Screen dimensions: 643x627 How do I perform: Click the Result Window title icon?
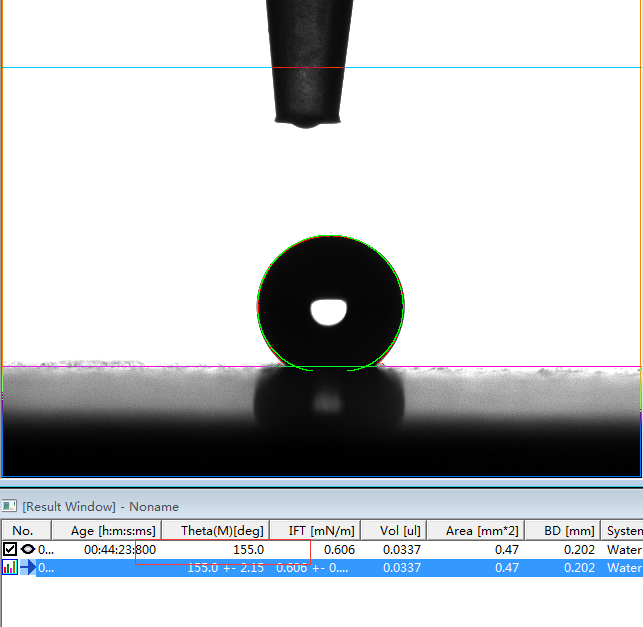coord(10,507)
